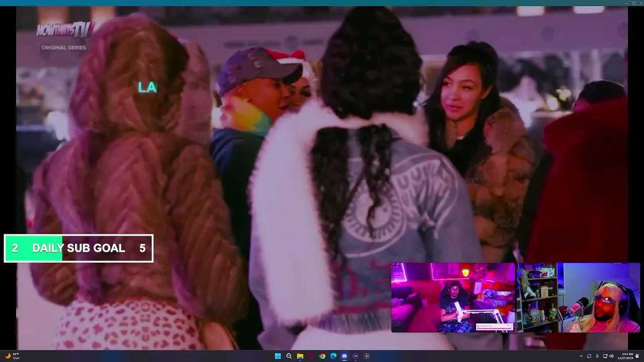644x362 pixels.
Task: Restore down the window
Action: 633,3
